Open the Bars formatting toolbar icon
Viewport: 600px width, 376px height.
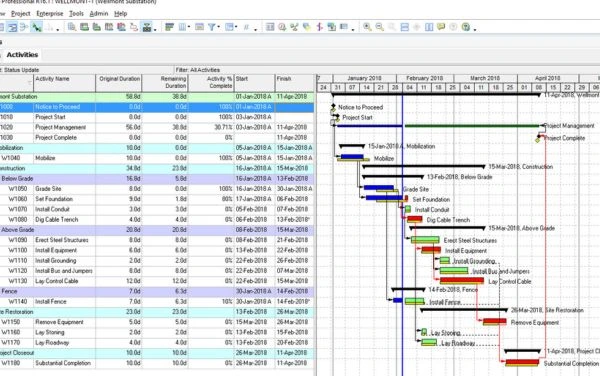pyautogui.click(x=170, y=27)
